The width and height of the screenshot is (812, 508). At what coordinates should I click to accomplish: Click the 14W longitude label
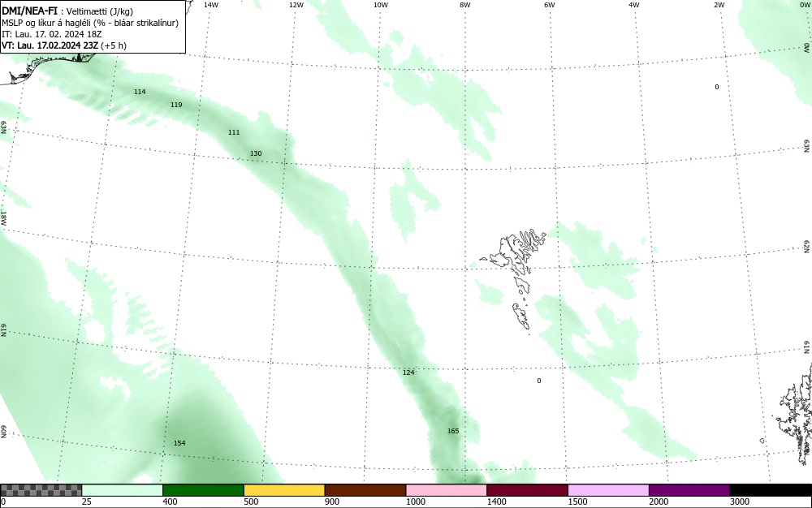click(x=211, y=5)
